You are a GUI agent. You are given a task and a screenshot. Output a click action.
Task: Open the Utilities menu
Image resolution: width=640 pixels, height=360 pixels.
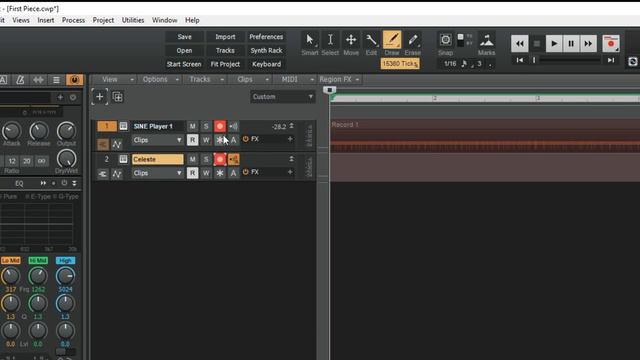(133, 20)
